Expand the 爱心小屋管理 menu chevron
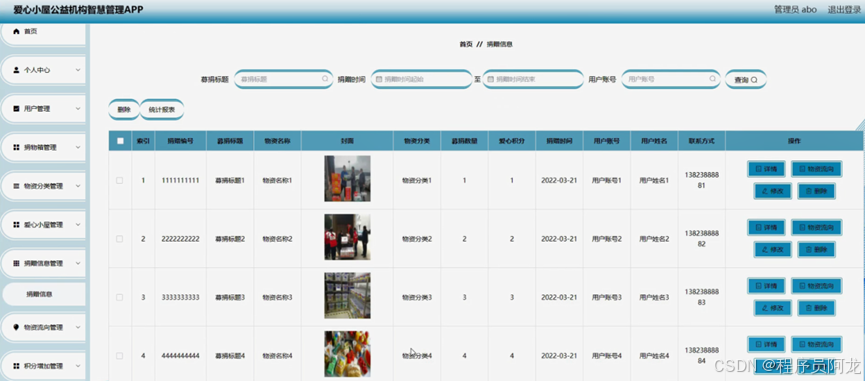This screenshot has height=381, width=865. (78, 224)
